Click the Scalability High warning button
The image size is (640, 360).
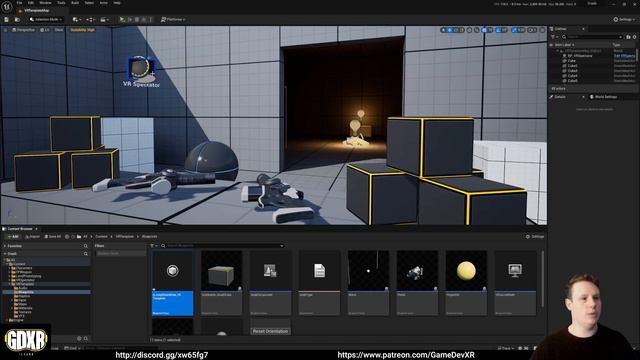(82, 30)
